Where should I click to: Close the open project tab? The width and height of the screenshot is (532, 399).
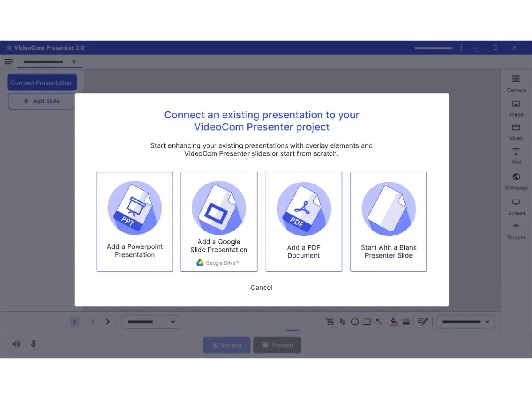[74, 62]
